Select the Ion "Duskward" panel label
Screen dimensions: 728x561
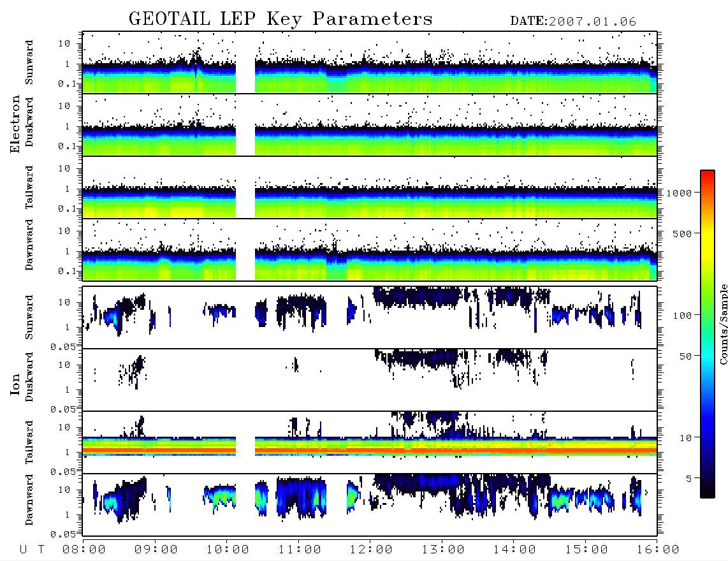click(29, 377)
